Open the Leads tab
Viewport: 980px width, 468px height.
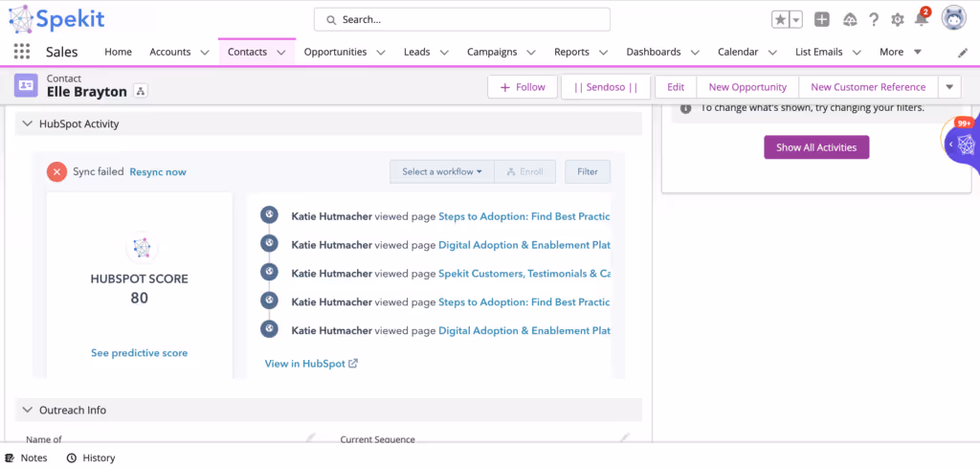pos(417,52)
